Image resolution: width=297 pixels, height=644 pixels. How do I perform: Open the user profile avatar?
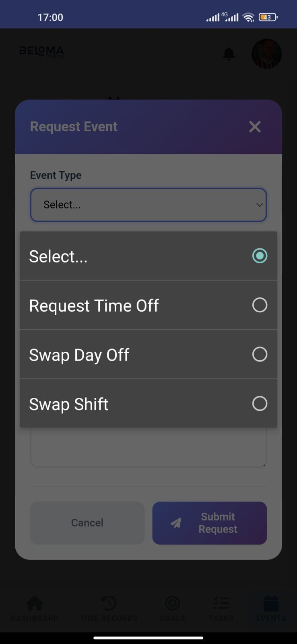266,54
